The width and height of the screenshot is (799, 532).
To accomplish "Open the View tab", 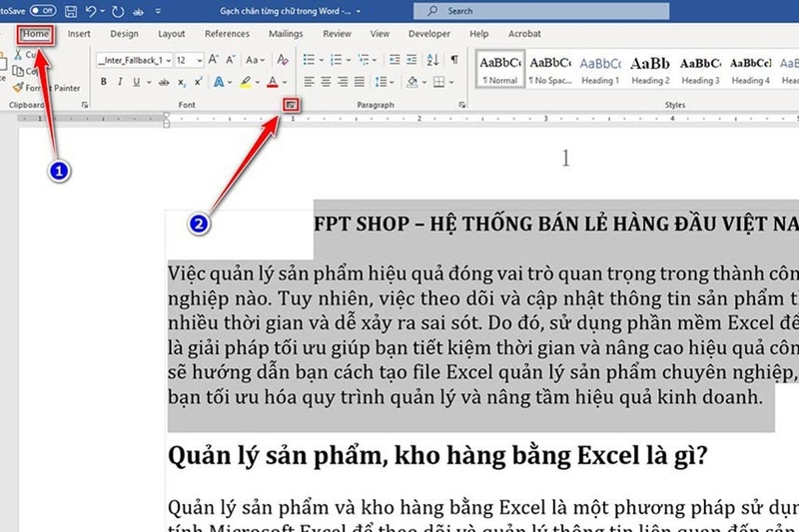I will coord(380,34).
